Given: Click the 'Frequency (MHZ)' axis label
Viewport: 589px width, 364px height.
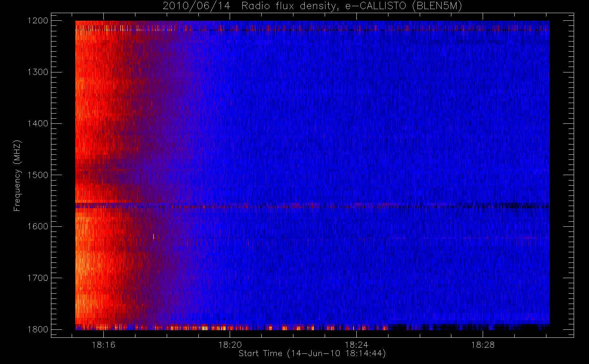Looking at the screenshot, I should 17,175.
